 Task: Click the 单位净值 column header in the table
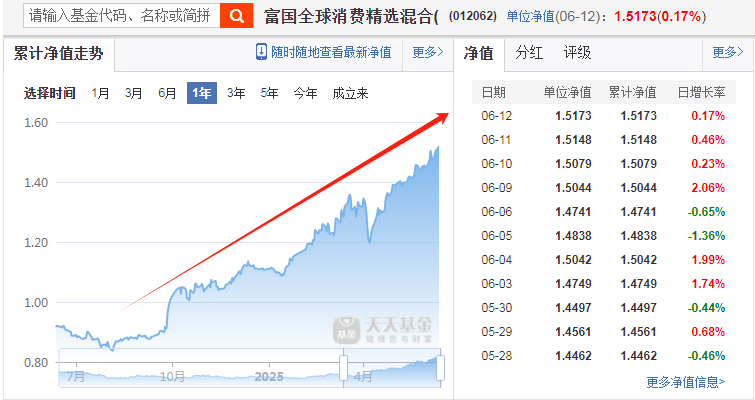pos(567,92)
